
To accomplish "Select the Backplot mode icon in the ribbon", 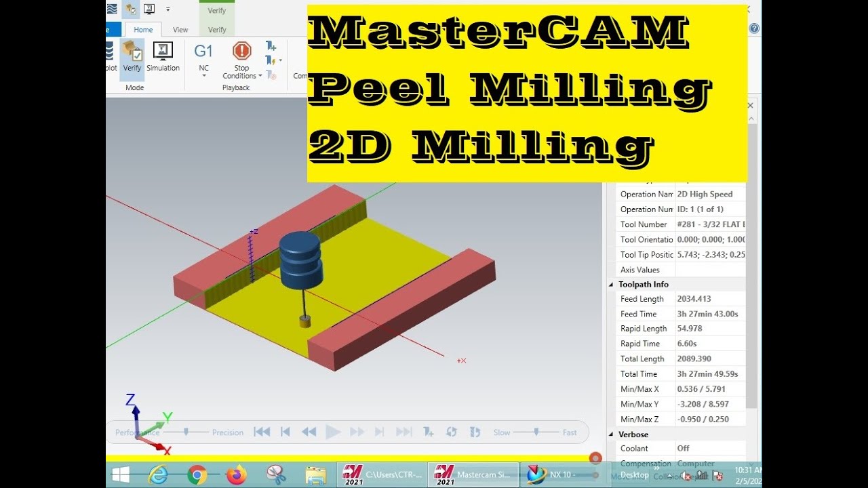I will click(x=111, y=56).
